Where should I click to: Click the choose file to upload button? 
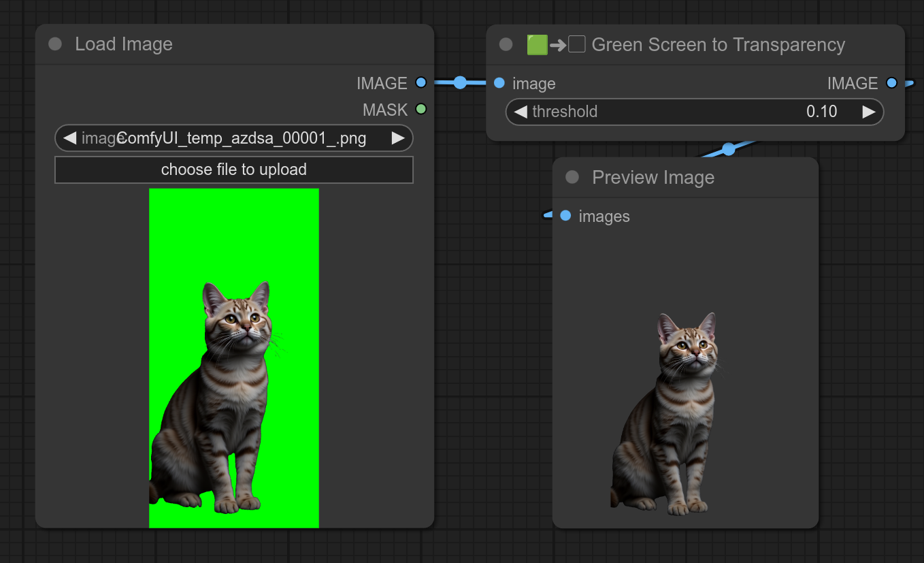pyautogui.click(x=234, y=170)
